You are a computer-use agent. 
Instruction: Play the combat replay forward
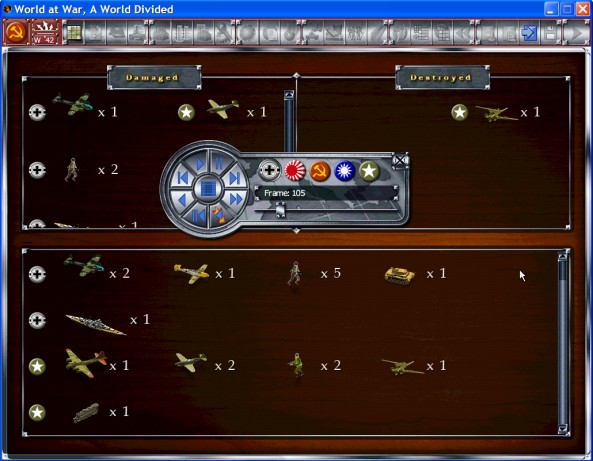click(198, 164)
